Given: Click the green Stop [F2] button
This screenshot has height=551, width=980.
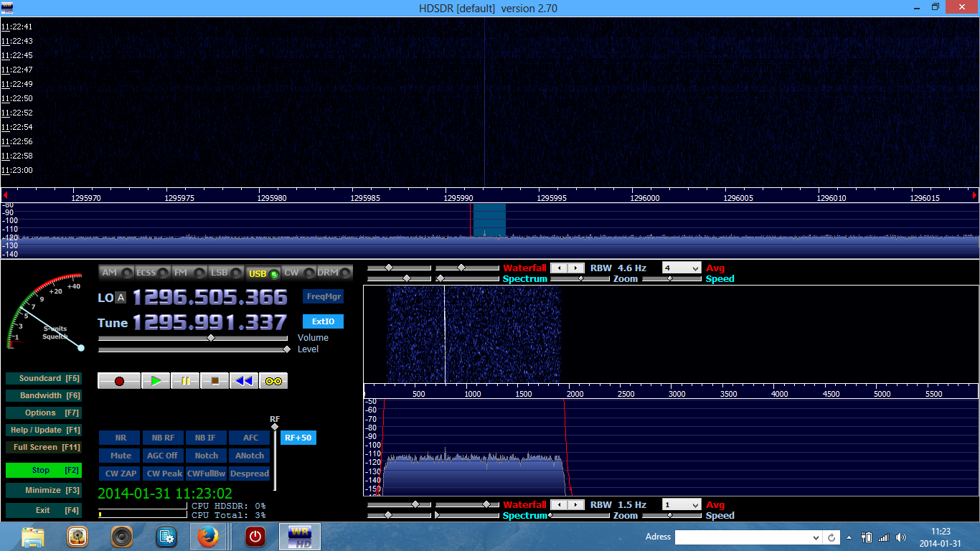Looking at the screenshot, I should 43,470.
